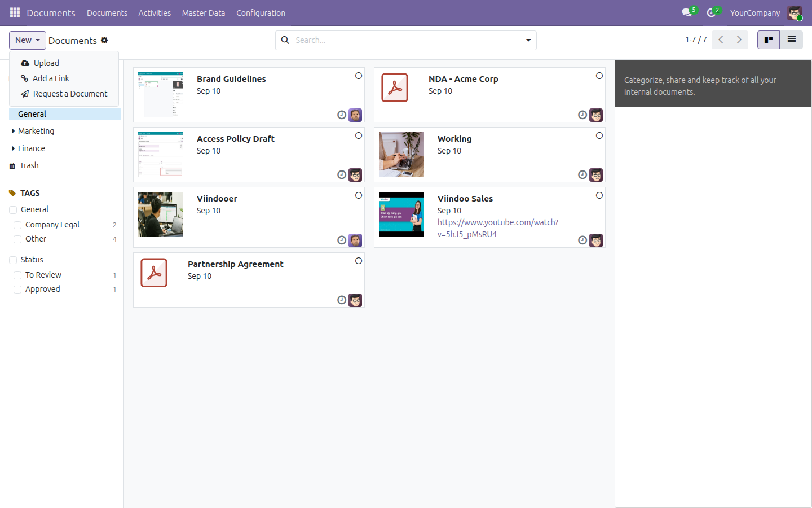Viewport: 812px width, 508px height.
Task: Open the activities clock icon in header
Action: (x=711, y=12)
